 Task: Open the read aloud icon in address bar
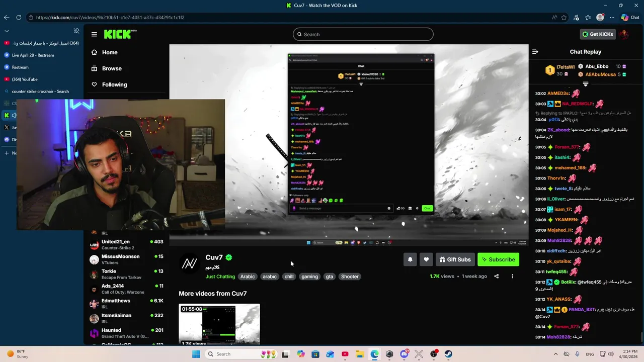554,17
